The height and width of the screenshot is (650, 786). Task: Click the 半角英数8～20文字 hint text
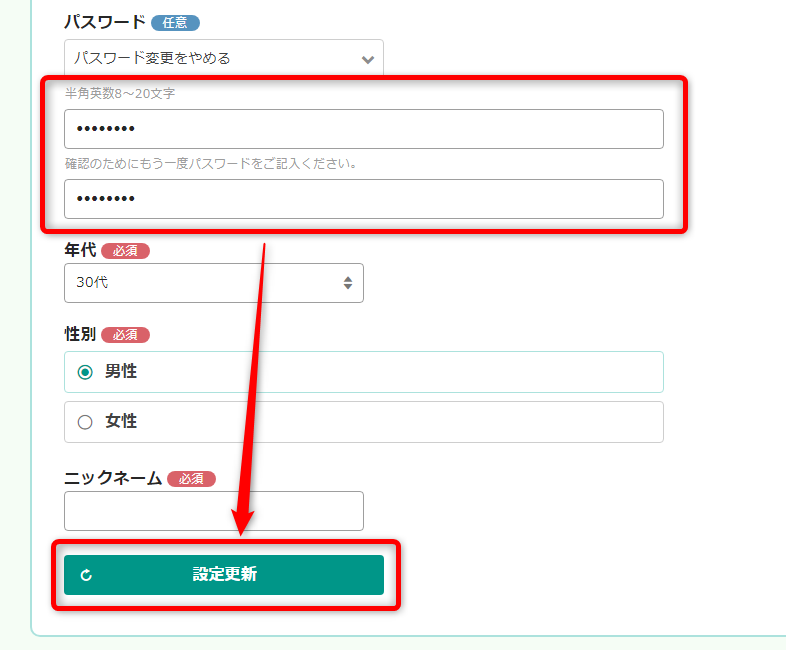tap(120, 93)
